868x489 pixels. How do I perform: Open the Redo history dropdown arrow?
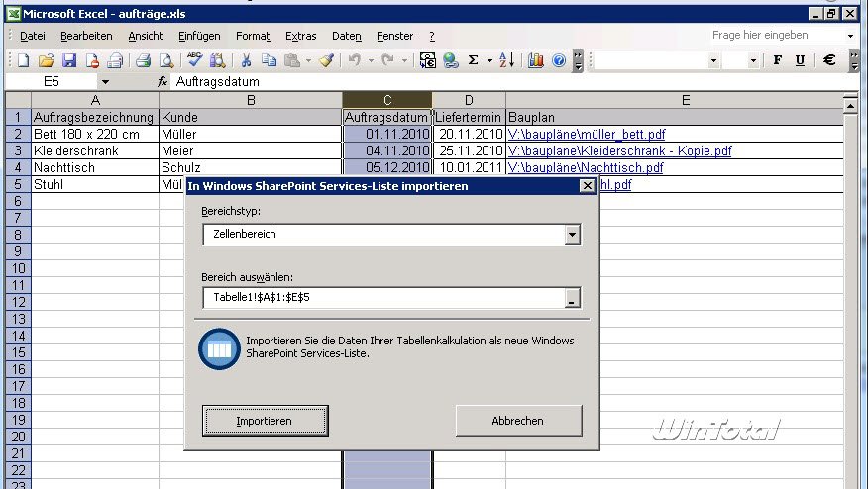pyautogui.click(x=404, y=60)
